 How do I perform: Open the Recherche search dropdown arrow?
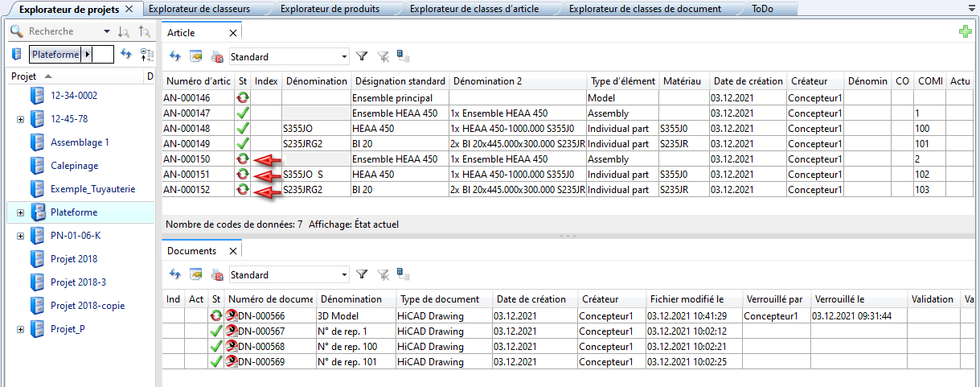(x=107, y=31)
